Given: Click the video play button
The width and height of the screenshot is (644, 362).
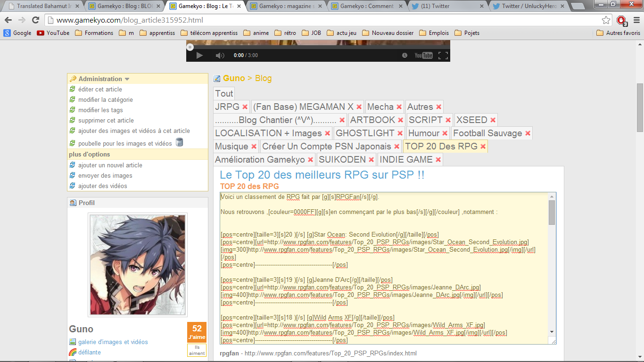Looking at the screenshot, I should coord(199,56).
